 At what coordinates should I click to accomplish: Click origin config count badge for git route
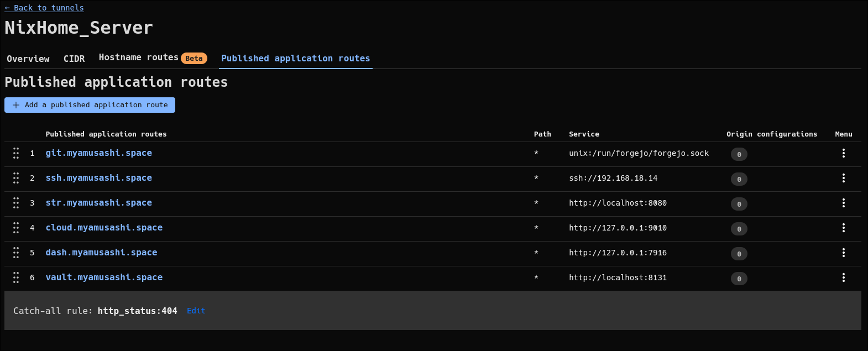739,154
